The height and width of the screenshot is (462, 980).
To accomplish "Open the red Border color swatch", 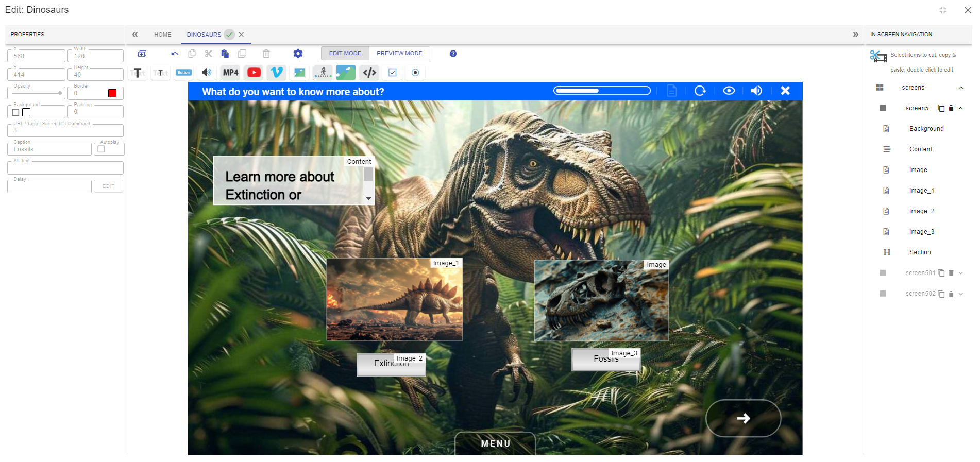I will pos(112,93).
